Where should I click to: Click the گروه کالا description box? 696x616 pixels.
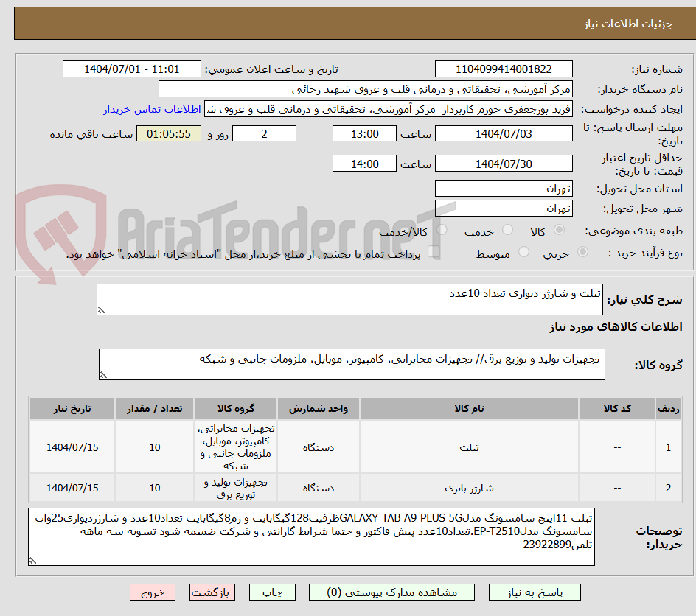(x=352, y=363)
